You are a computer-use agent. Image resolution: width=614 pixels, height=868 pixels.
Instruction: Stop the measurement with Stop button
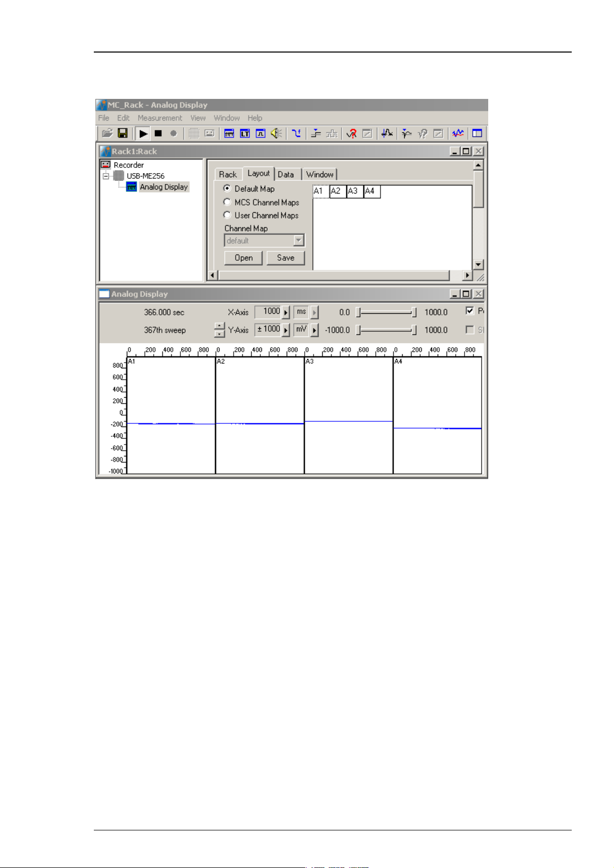pos(158,133)
